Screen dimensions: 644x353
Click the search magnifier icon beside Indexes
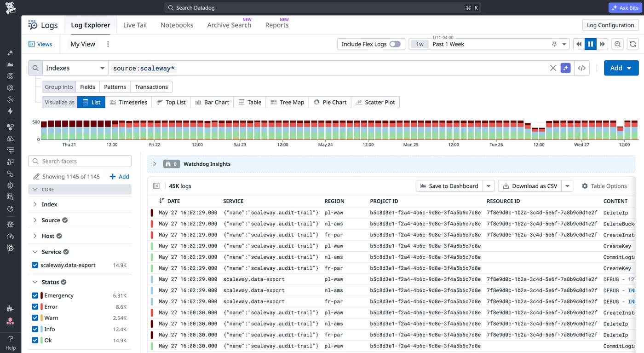click(x=35, y=68)
